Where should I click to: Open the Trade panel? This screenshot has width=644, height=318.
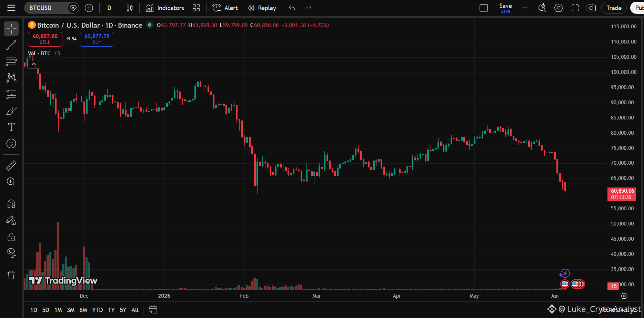pos(614,8)
